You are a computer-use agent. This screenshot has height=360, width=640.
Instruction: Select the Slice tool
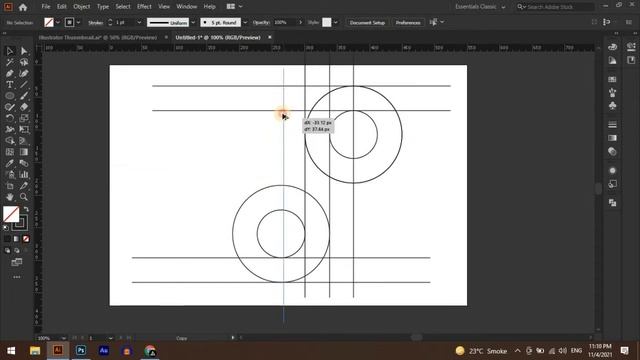24,186
